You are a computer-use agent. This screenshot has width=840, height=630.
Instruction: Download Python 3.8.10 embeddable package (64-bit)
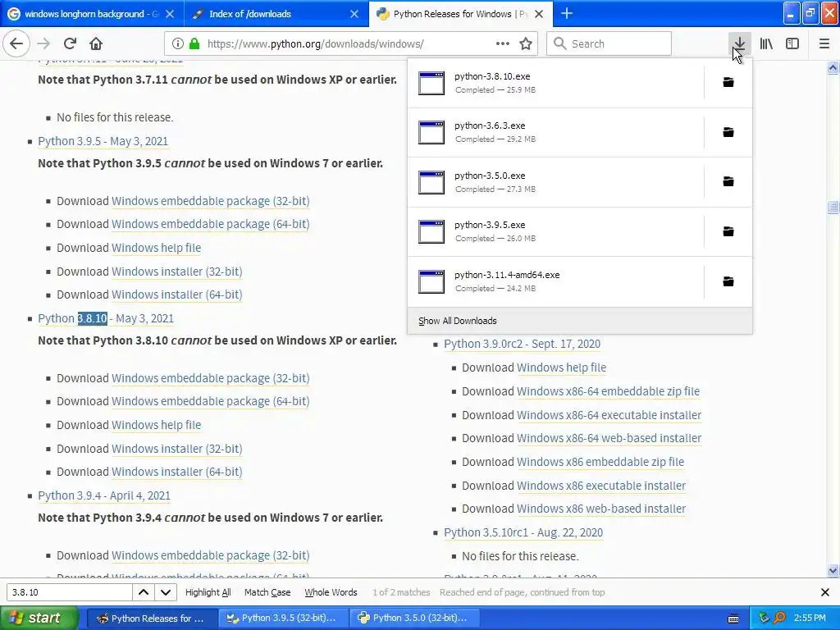click(x=211, y=401)
